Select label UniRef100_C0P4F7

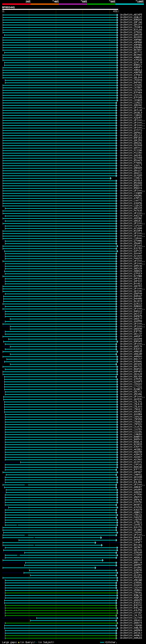click(131, 543)
